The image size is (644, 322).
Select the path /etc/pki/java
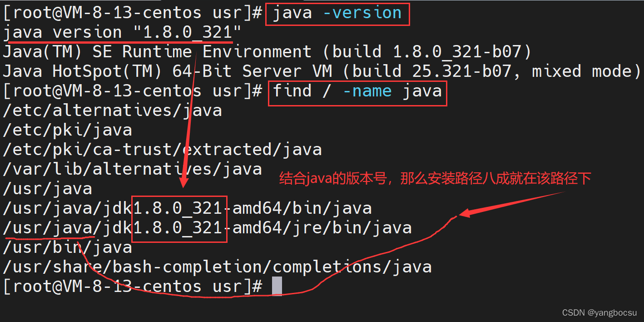click(67, 131)
